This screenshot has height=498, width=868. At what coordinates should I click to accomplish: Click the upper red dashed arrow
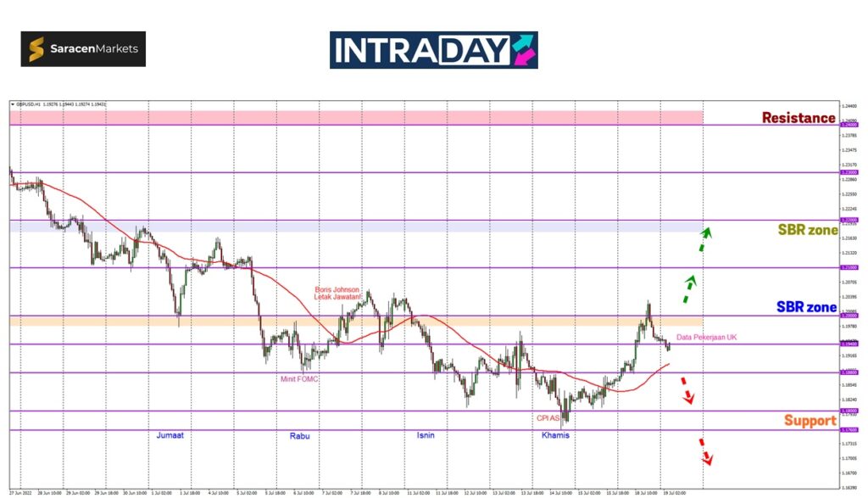(687, 389)
